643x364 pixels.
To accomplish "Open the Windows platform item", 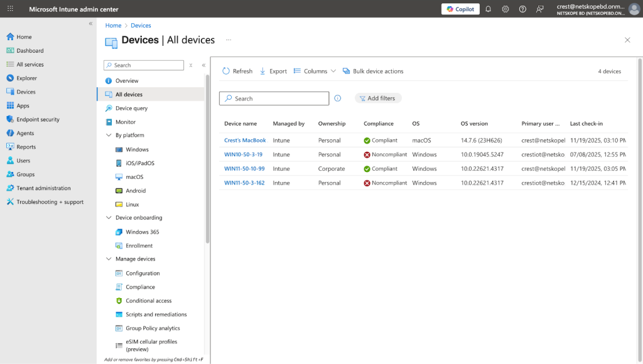I will pos(137,149).
